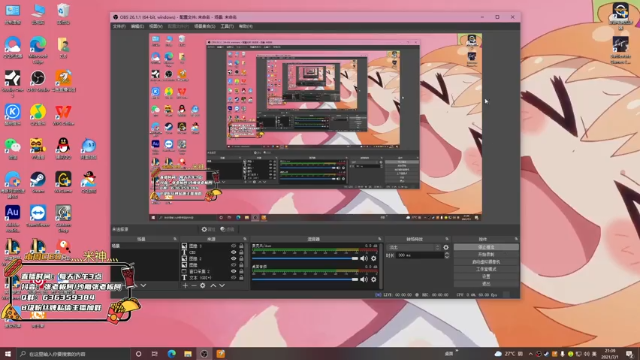This screenshot has width=640, height=360.
Task: Open the 文件(F) menu
Action: (119, 26)
